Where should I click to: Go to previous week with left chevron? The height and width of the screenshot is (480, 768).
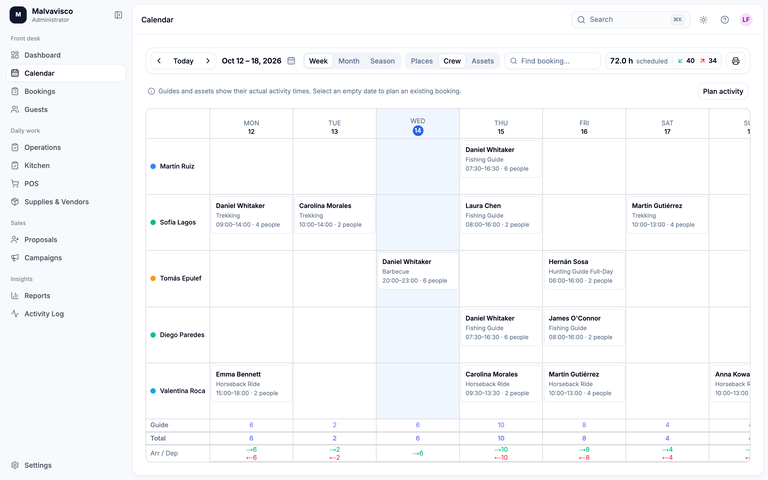tap(159, 61)
